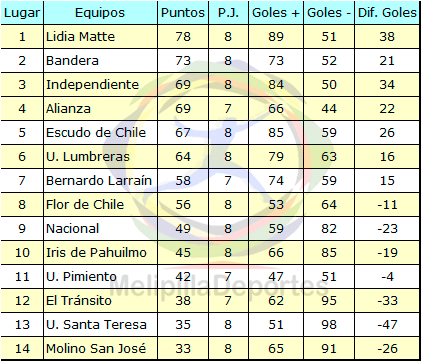Click the Flor de Chile team name
This screenshot has height=361, width=421.
tap(85, 204)
